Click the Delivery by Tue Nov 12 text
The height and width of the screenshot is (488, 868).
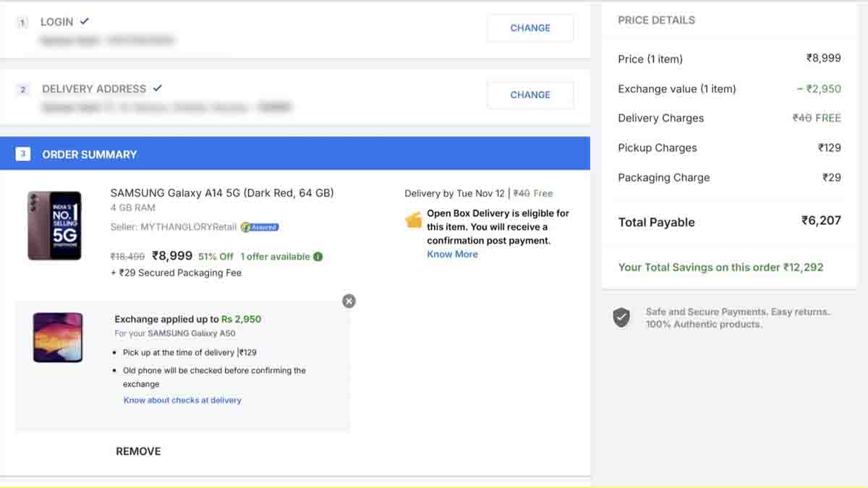[x=455, y=193]
